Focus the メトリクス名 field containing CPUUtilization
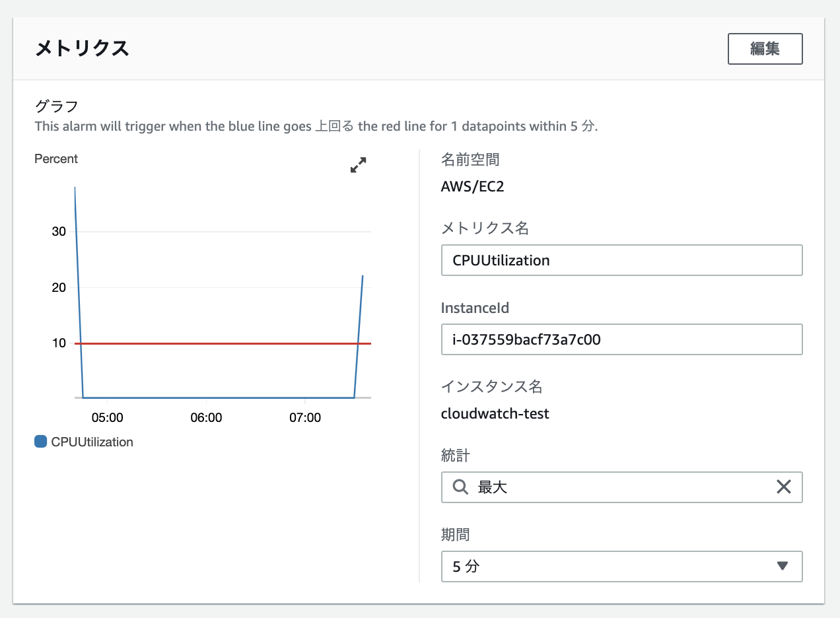Viewport: 840px width, 618px height. [x=621, y=260]
